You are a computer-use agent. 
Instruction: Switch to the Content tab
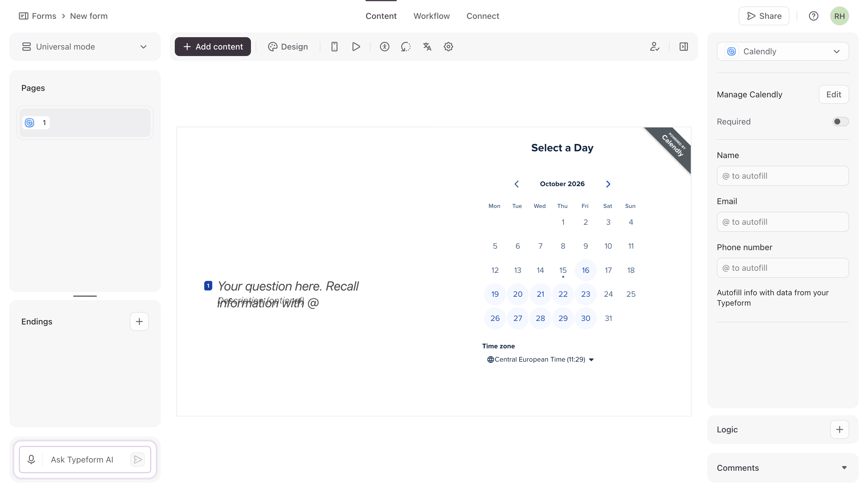[381, 16]
